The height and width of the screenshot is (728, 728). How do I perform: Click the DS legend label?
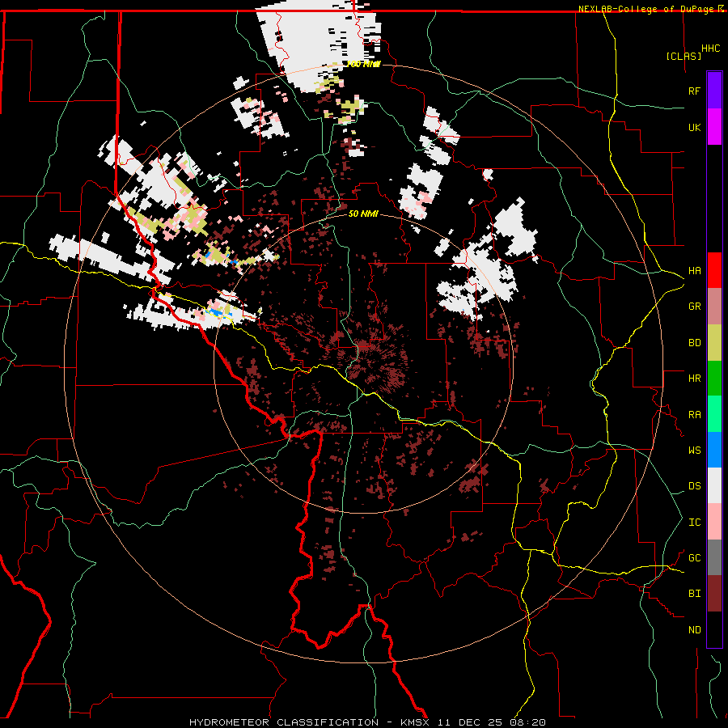[x=694, y=485]
